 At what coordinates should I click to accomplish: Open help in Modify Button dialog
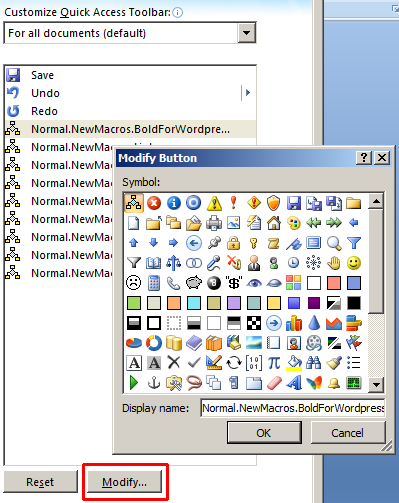(364, 157)
